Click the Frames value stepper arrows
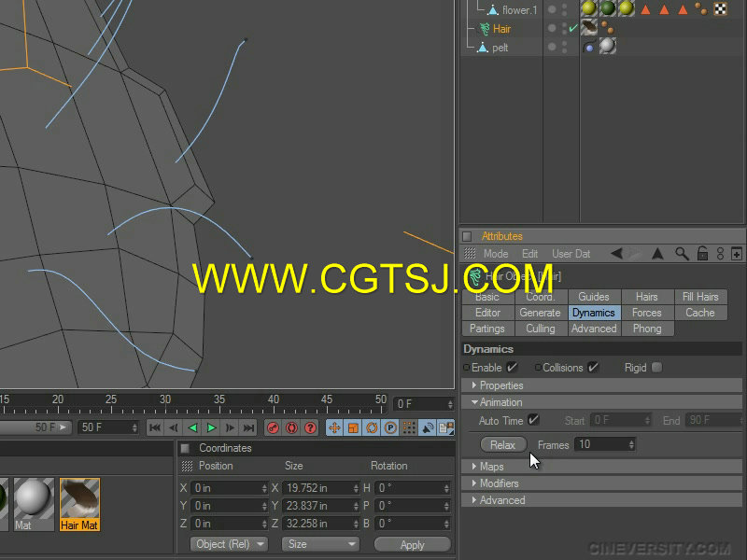 click(x=631, y=444)
